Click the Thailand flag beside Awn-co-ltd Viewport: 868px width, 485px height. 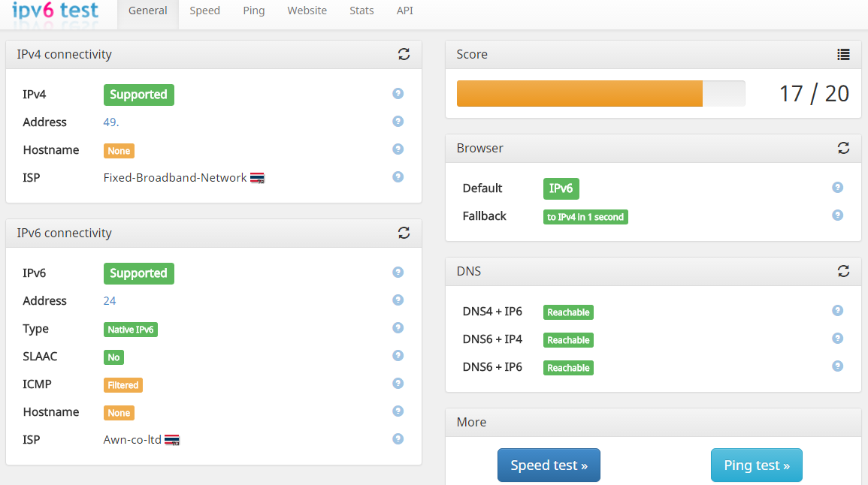(171, 440)
